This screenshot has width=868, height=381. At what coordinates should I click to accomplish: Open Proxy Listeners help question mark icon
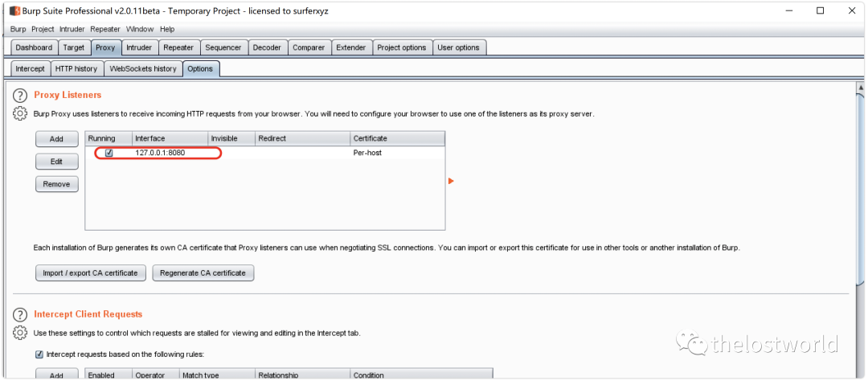coord(20,95)
